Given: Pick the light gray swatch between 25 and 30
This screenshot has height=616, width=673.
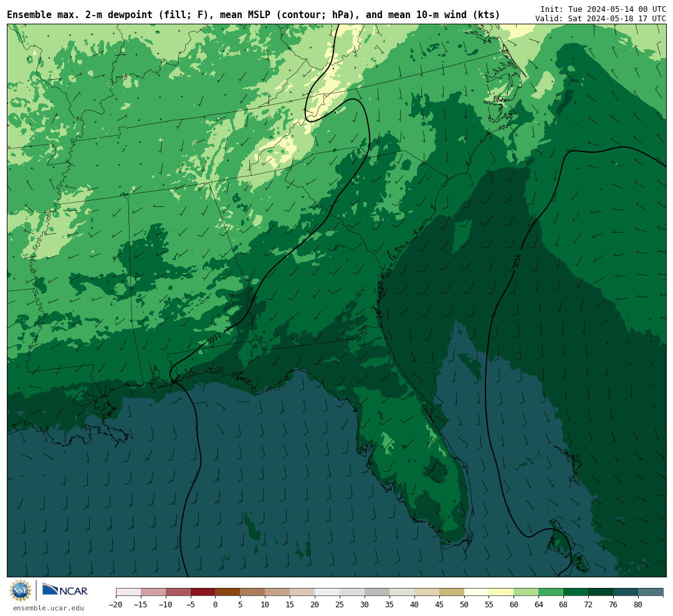Looking at the screenshot, I should tap(352, 593).
